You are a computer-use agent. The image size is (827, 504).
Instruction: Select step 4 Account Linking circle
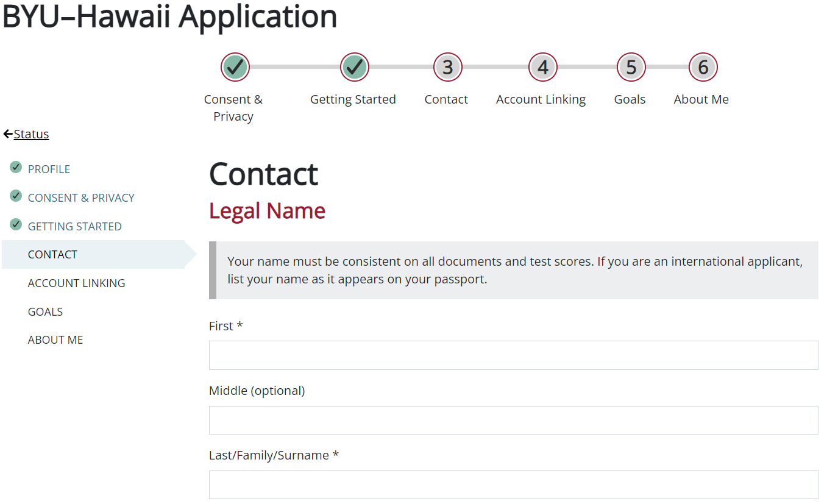[543, 67]
